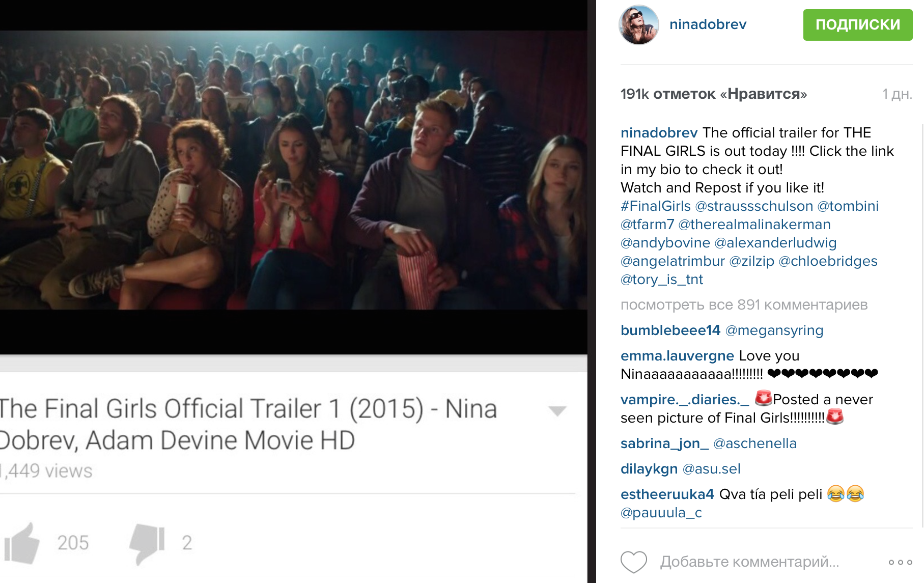Open ninadobrev profile avatar
This screenshot has width=924, height=583.
click(x=639, y=24)
